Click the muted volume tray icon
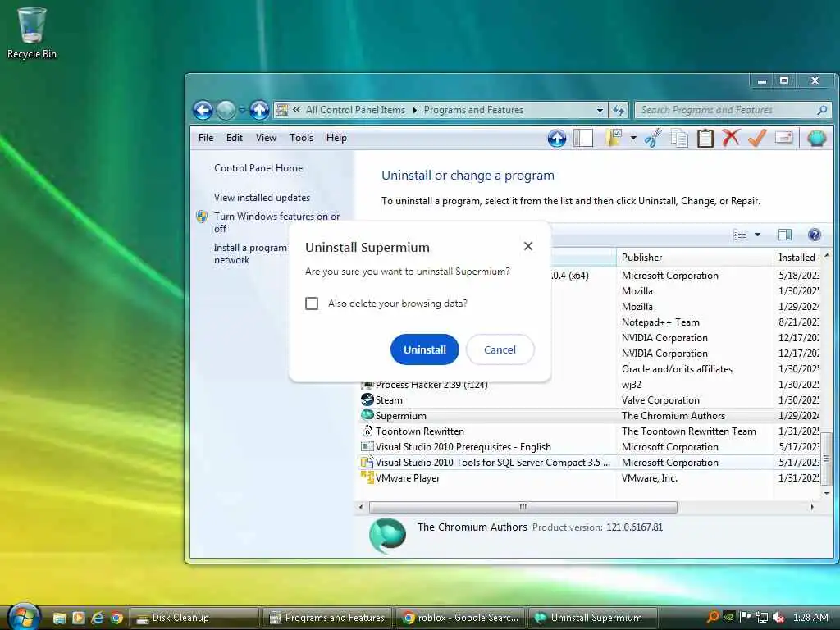Viewport: 840px width, 630px height. [779, 618]
